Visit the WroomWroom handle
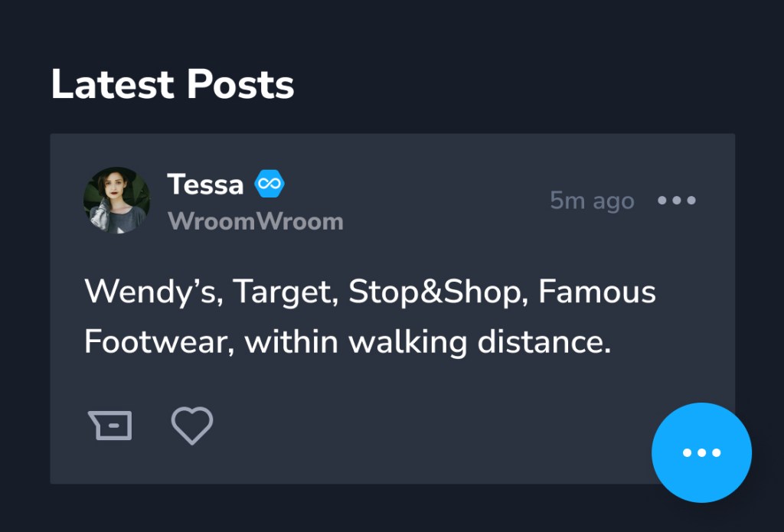The height and width of the screenshot is (532, 784). [x=255, y=222]
